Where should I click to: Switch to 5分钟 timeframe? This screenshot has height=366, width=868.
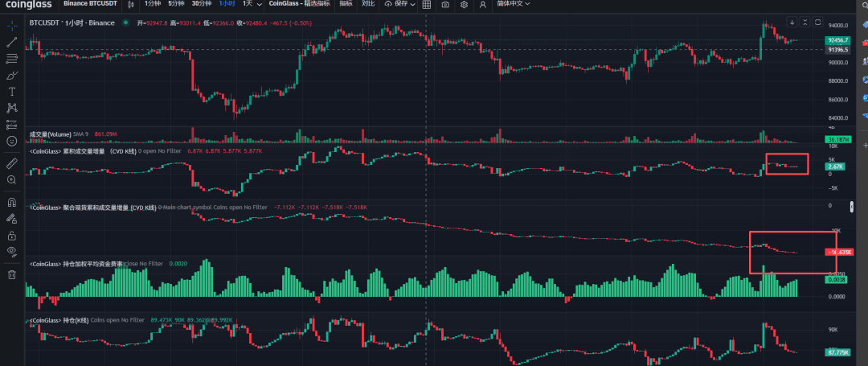(x=177, y=4)
